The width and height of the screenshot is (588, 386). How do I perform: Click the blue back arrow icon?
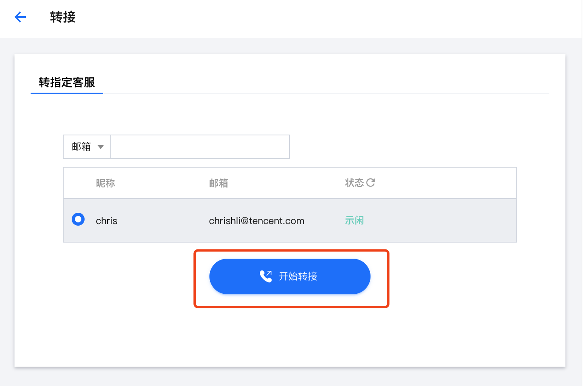pyautogui.click(x=20, y=17)
